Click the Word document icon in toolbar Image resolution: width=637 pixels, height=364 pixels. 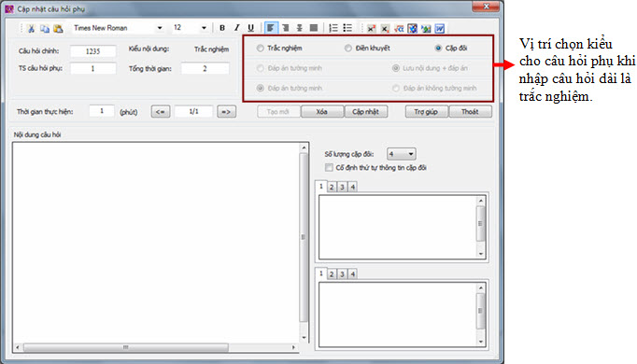pos(440,28)
